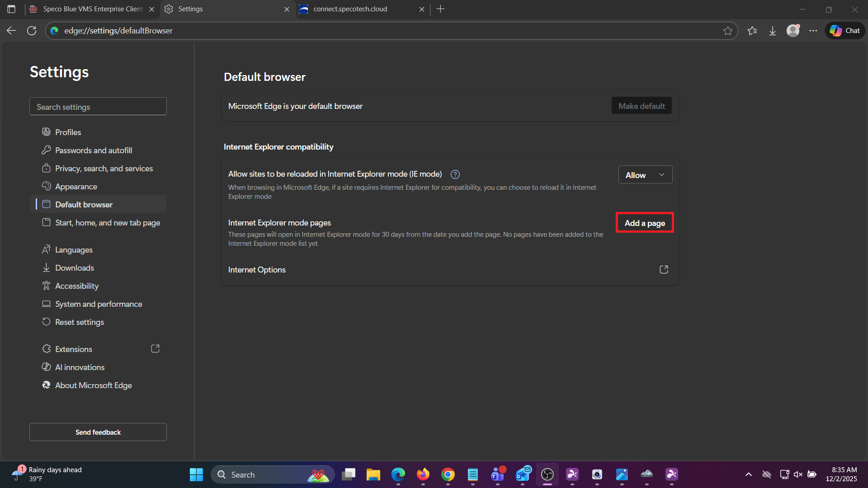Click the refresh page icon
Screen dimensions: 868x488
pyautogui.click(x=32, y=31)
